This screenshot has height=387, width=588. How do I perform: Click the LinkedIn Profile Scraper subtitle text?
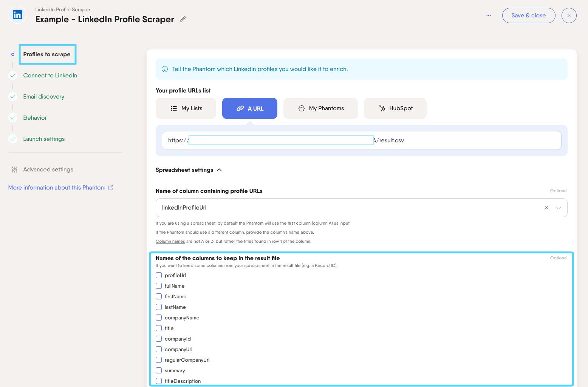pos(63,9)
